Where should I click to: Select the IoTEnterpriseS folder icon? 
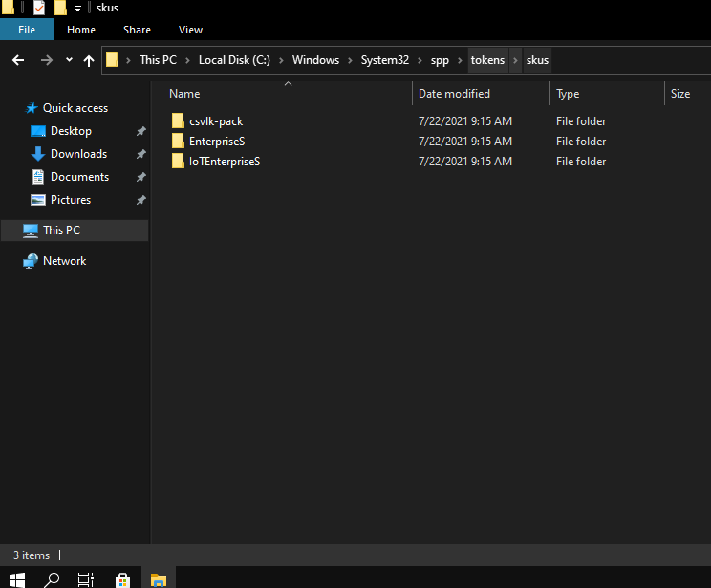coord(178,161)
